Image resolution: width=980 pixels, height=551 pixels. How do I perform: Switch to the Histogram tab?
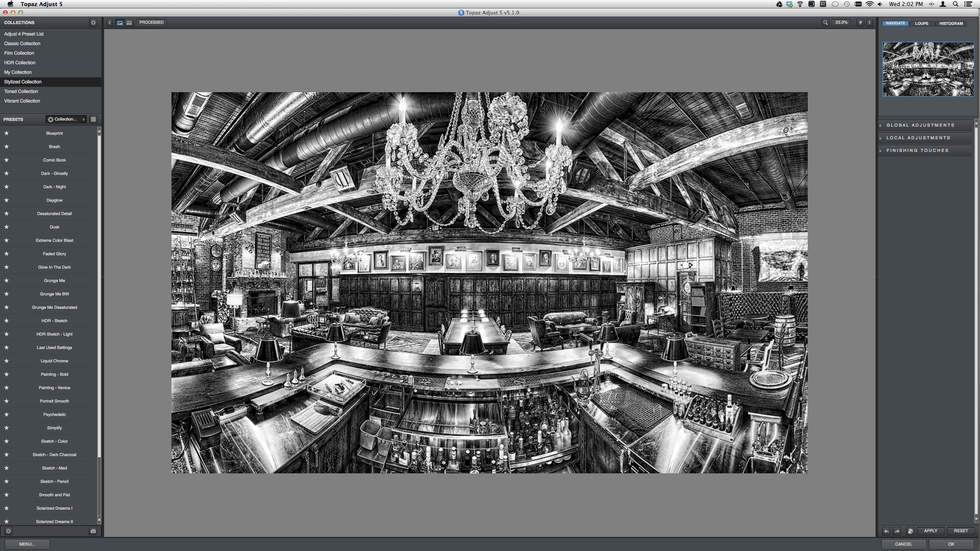click(x=951, y=23)
